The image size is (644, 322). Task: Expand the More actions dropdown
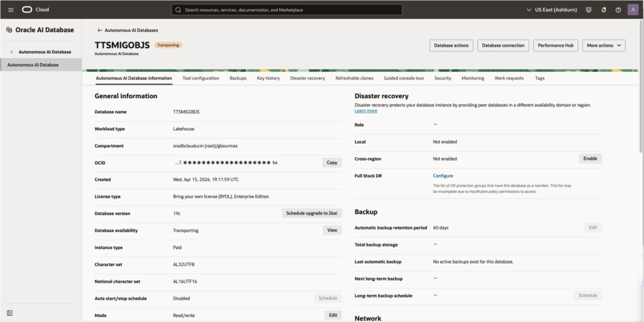click(x=604, y=45)
